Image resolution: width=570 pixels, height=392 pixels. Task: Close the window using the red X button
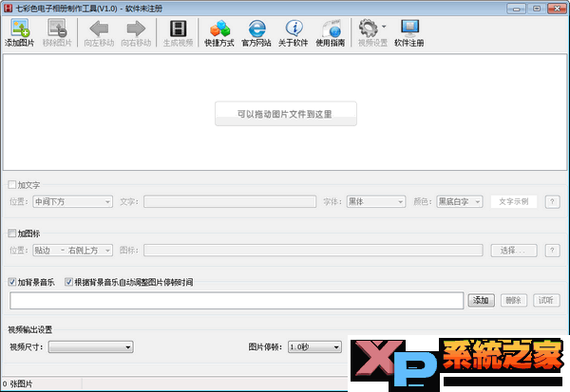click(557, 9)
